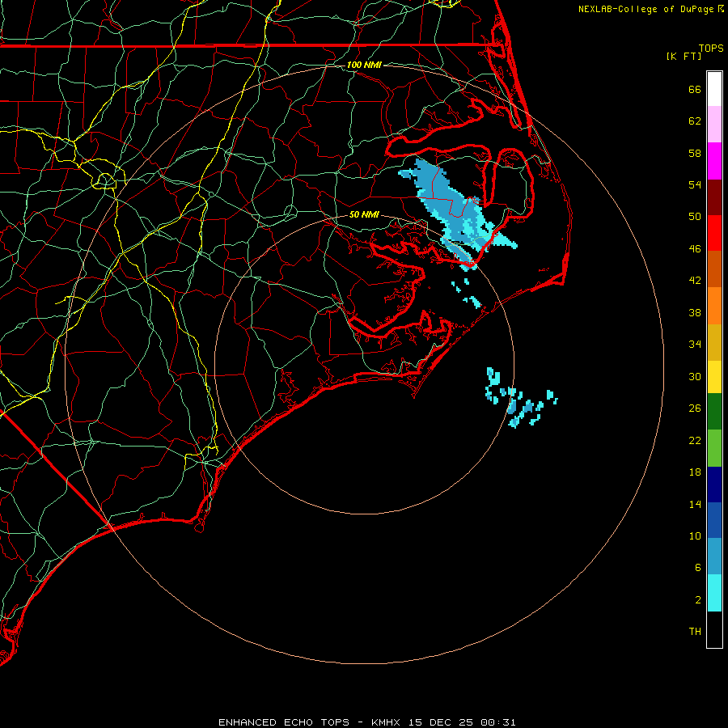728x728 pixels.
Task: Click the '34' legend value label
Action: coord(695,345)
